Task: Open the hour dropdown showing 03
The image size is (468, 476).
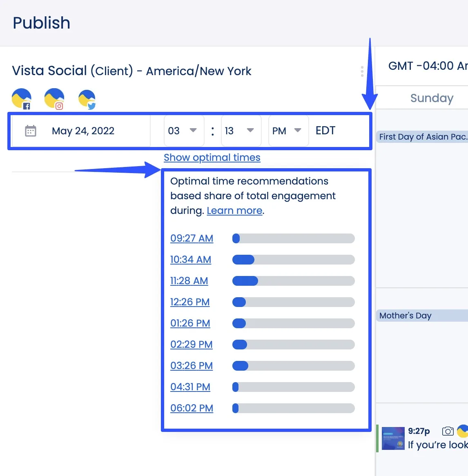Action: (x=183, y=131)
